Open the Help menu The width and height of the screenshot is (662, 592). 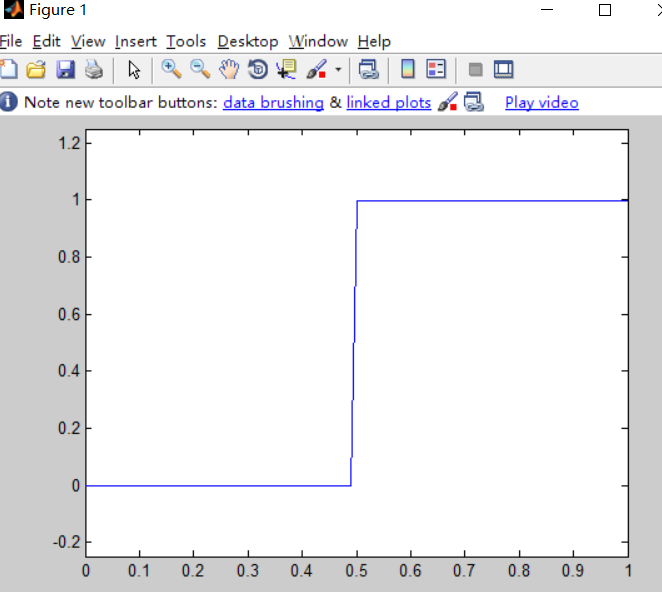[374, 41]
